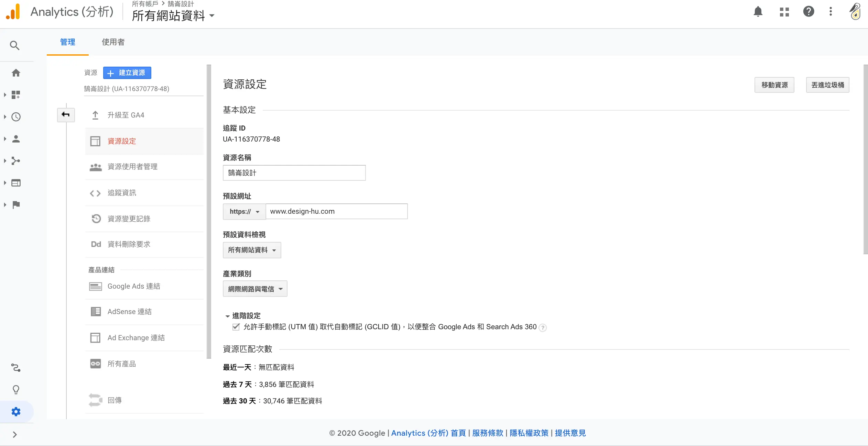
Task: Switch to the 管理 tab
Action: [x=67, y=42]
